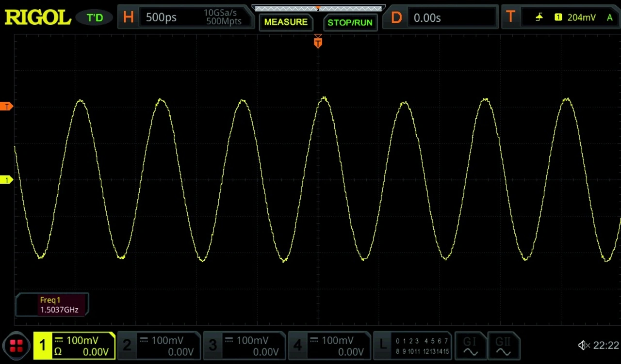Screen dimensions: 621x364
Task: Click the GI waveform generator icon
Action: (470, 346)
